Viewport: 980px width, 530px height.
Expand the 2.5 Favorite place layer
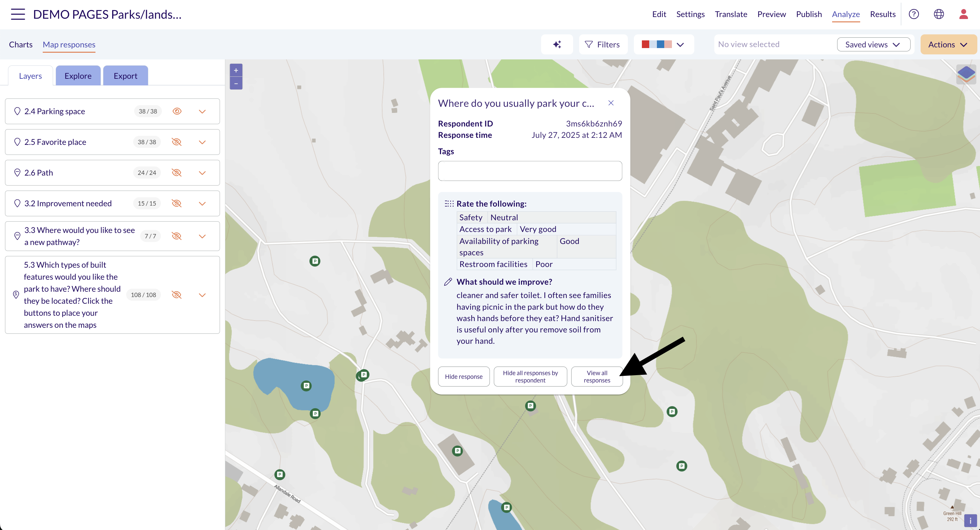(x=202, y=142)
